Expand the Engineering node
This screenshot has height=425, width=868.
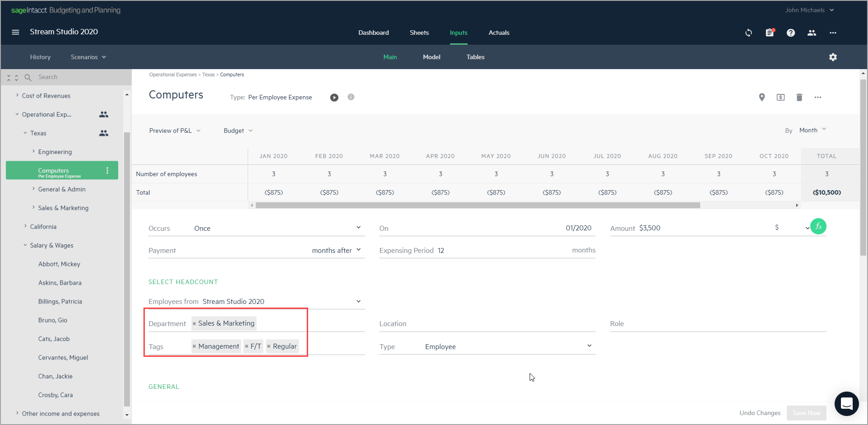(x=33, y=151)
